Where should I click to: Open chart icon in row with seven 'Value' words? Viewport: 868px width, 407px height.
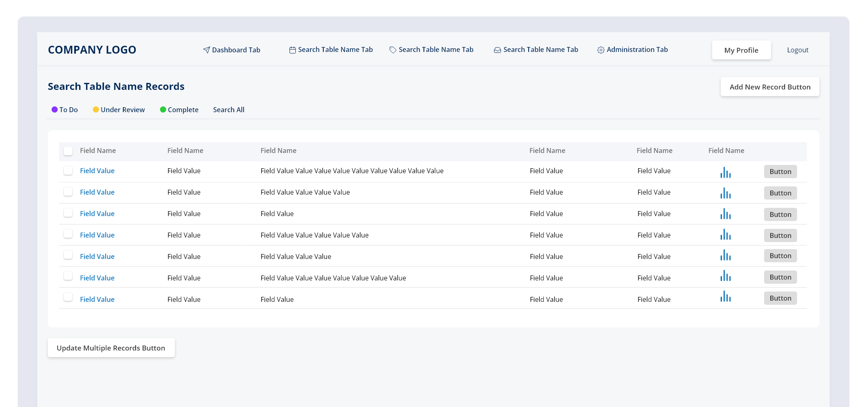tap(725, 275)
